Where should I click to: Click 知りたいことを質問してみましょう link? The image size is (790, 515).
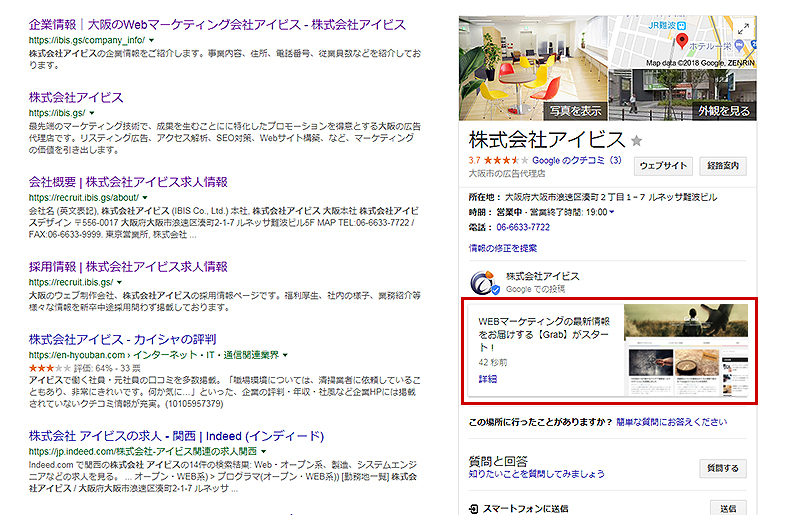tap(537, 474)
